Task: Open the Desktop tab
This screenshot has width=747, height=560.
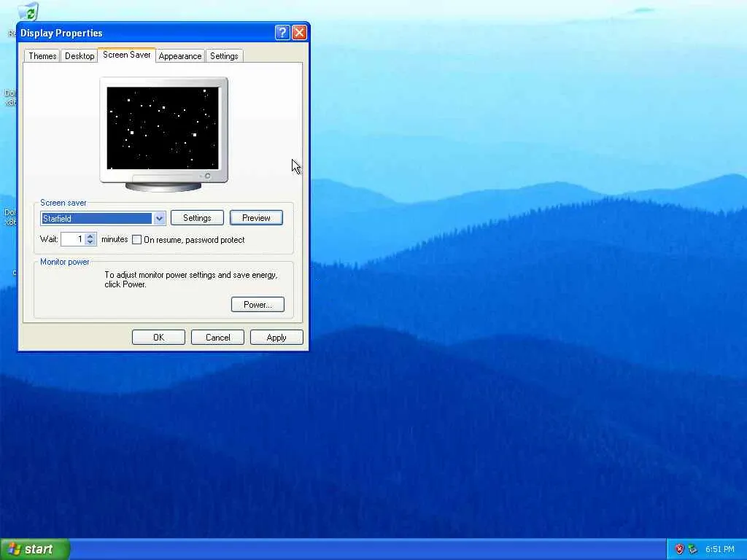Action: coord(80,56)
